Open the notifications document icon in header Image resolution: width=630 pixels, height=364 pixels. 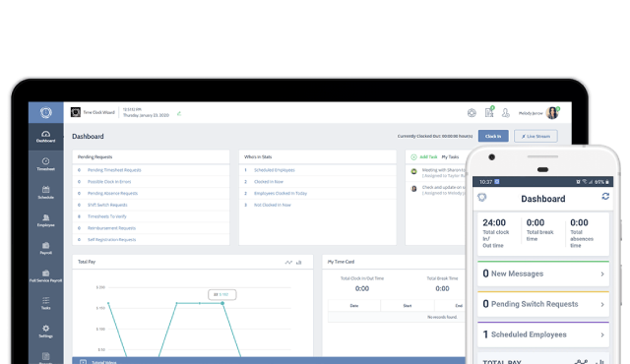click(489, 112)
